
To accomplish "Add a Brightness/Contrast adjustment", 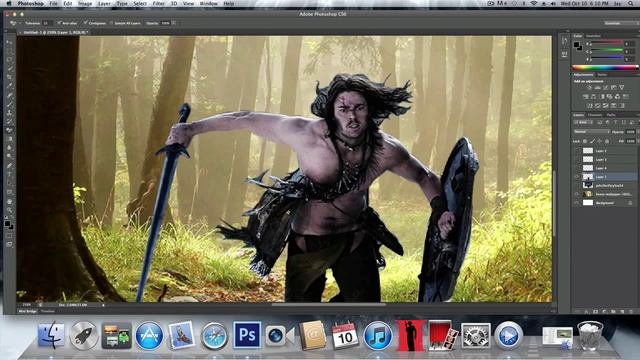I will coord(589,88).
